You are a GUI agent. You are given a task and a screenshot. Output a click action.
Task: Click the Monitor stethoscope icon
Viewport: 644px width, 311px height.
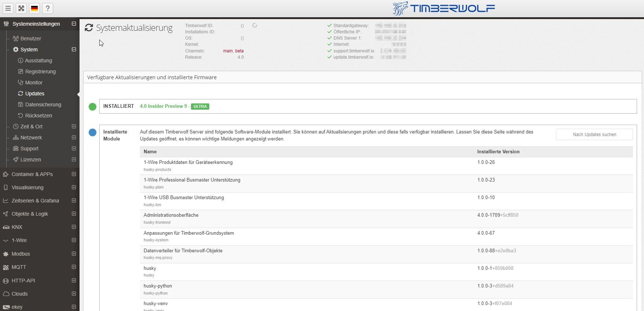pyautogui.click(x=21, y=83)
